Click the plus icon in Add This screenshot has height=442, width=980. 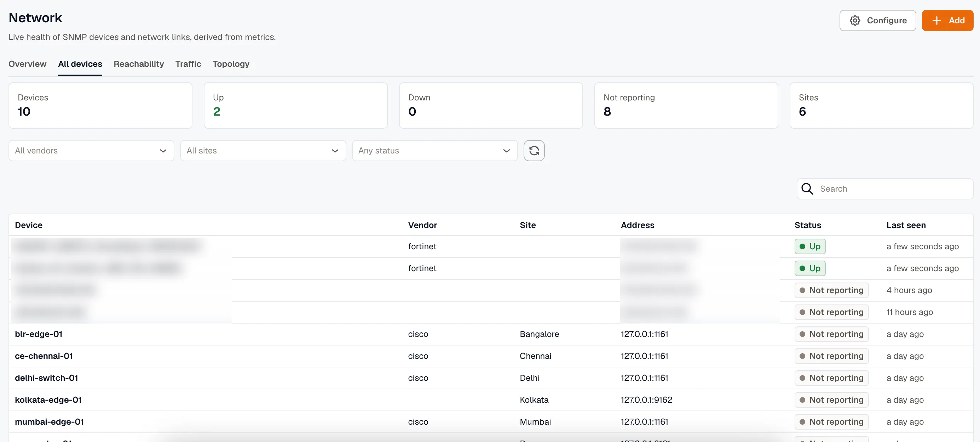936,21
